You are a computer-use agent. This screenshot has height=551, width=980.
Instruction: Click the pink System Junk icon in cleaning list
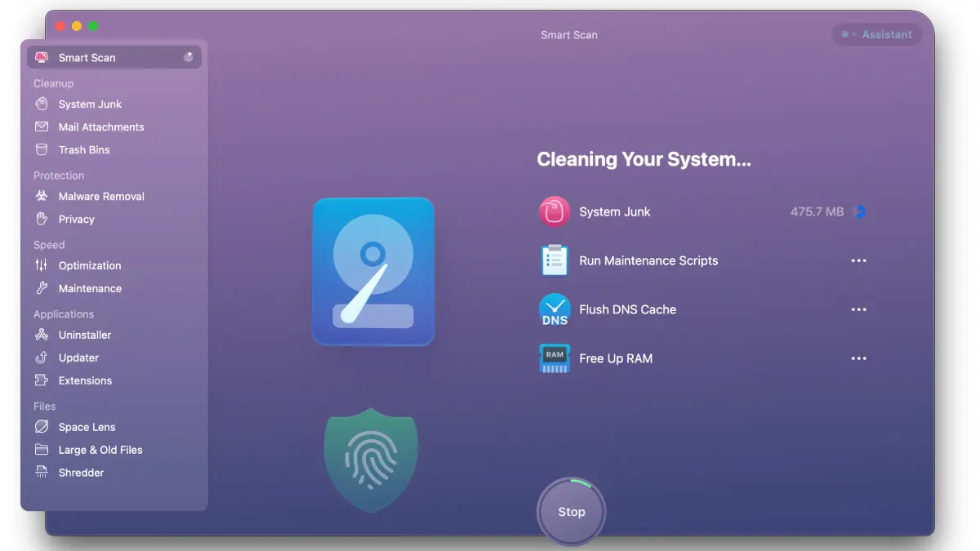[x=555, y=211]
